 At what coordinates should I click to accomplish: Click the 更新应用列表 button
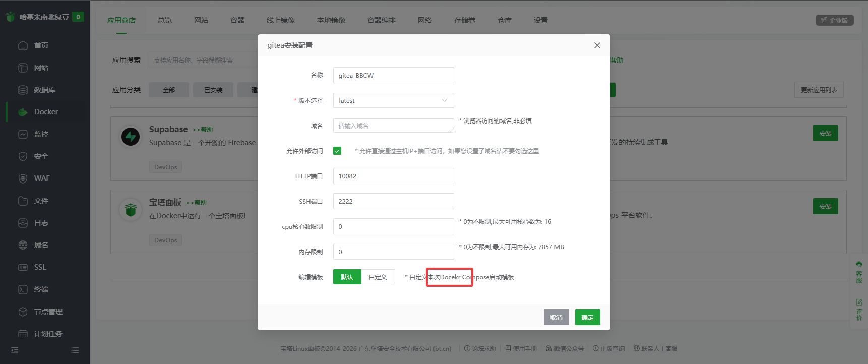[x=819, y=90]
